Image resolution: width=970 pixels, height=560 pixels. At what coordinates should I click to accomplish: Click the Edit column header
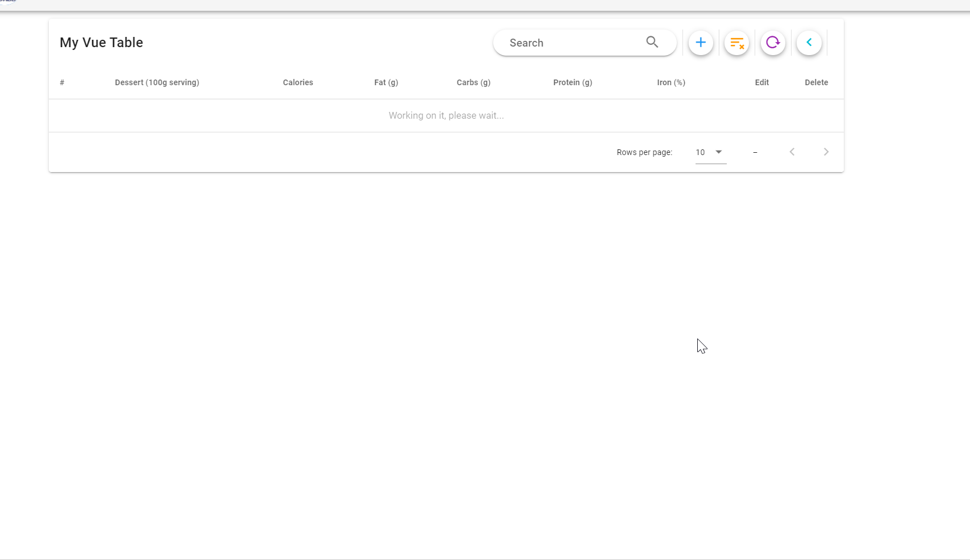pyautogui.click(x=761, y=82)
